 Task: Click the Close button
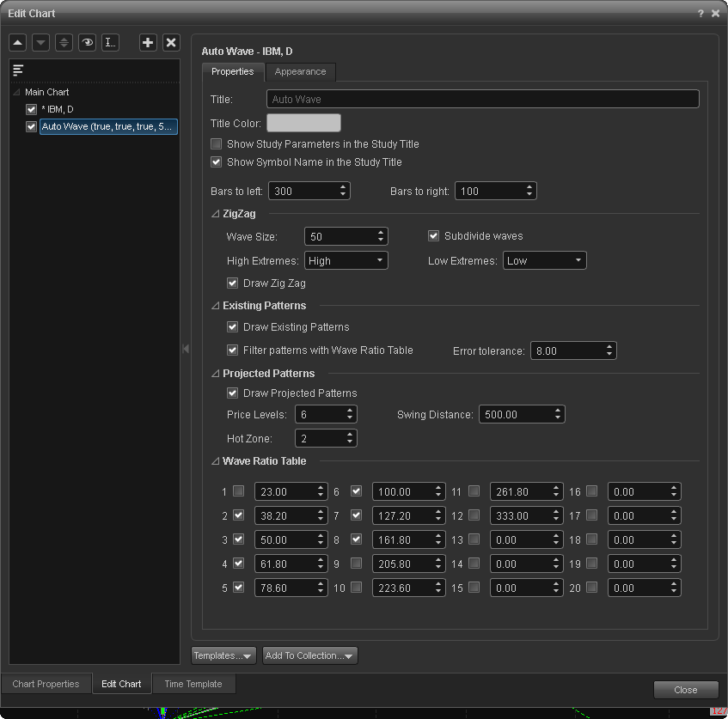[686, 690]
